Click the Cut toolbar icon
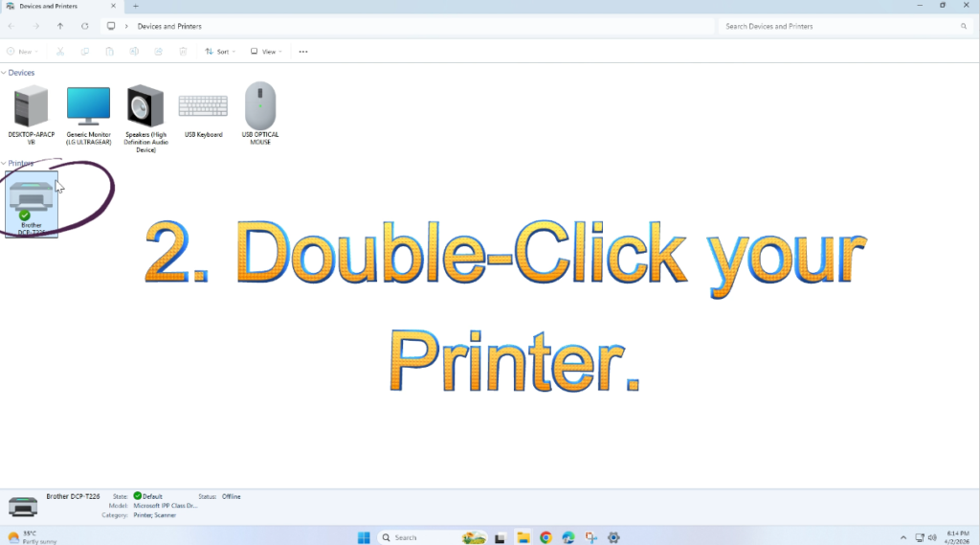This screenshot has width=980, height=545. point(60,52)
